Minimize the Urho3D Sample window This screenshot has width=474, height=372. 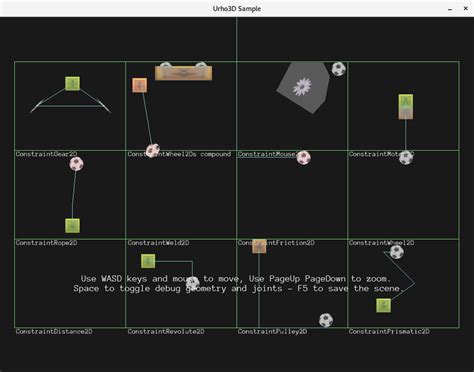click(450, 9)
